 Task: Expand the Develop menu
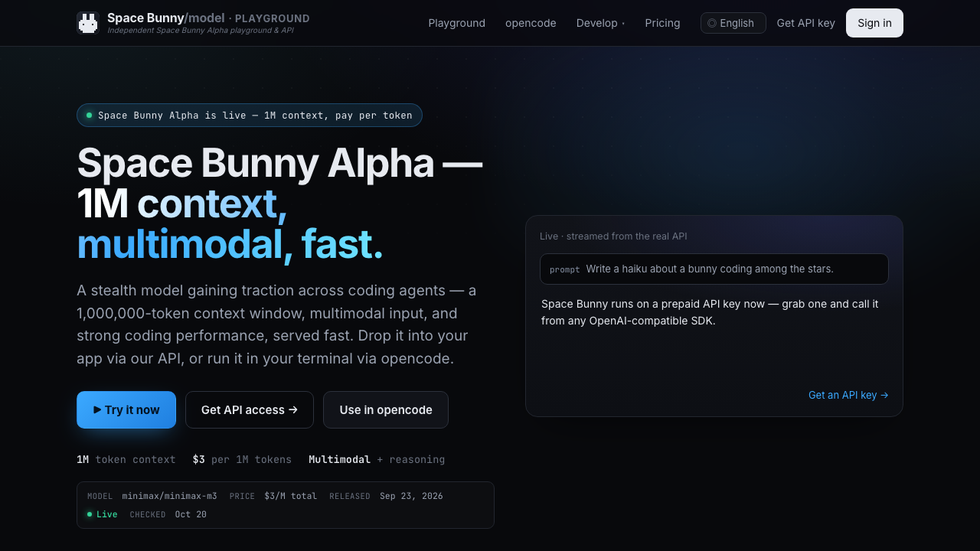(600, 23)
